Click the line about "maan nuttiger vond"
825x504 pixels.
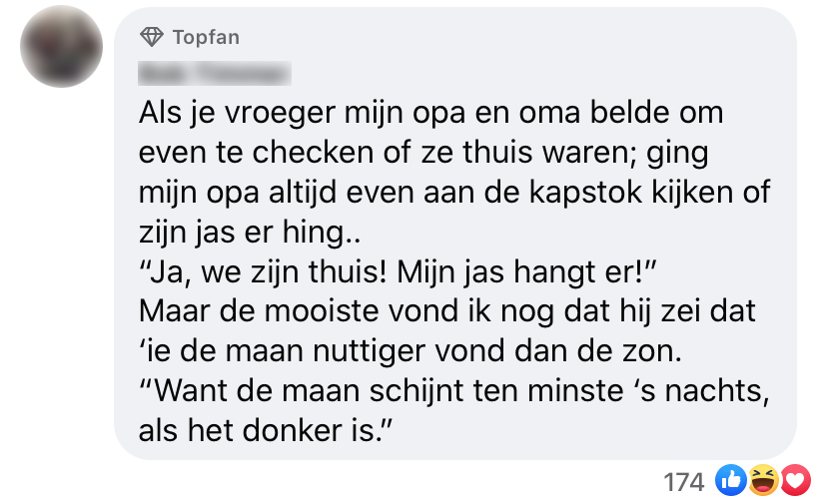[x=411, y=351]
